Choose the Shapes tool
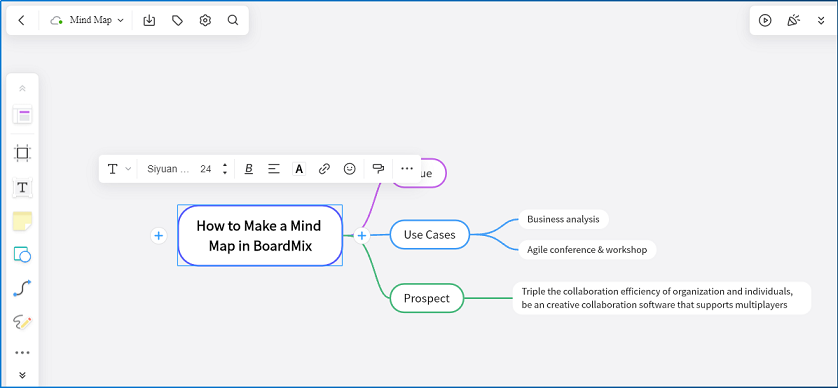Screen dimensions: 838x388 click(22, 255)
